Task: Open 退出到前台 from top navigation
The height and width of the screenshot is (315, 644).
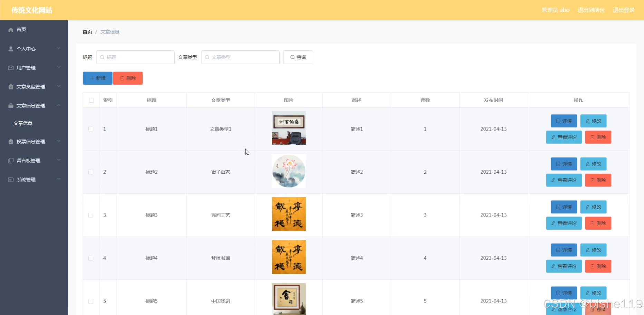Action: (591, 10)
